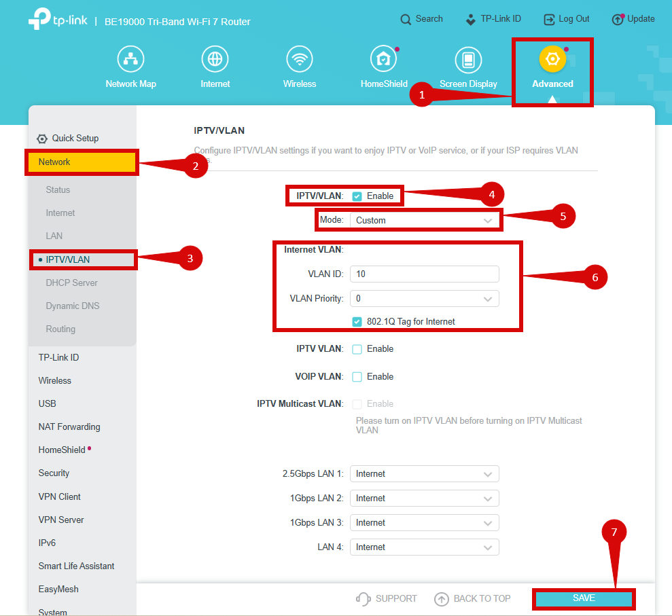The width and height of the screenshot is (672, 616).
Task: Select DHCP Server in the sidebar
Action: pyautogui.click(x=71, y=283)
